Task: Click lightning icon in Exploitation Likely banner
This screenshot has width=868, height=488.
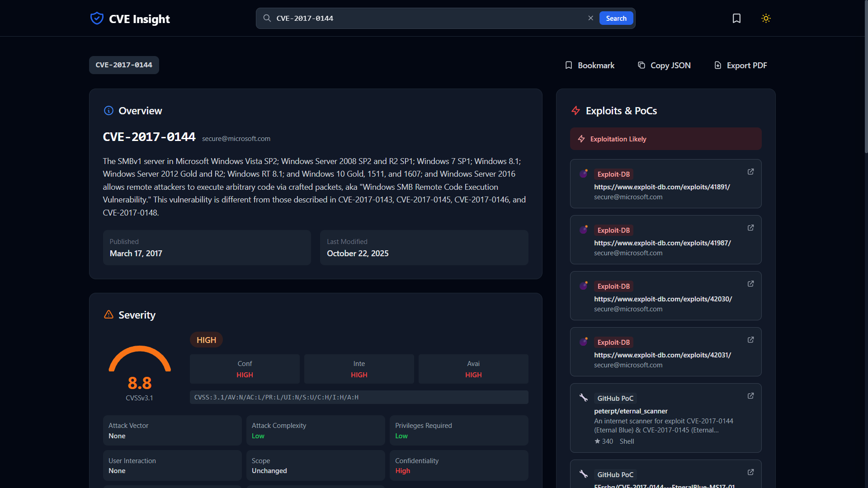Action: click(x=581, y=139)
